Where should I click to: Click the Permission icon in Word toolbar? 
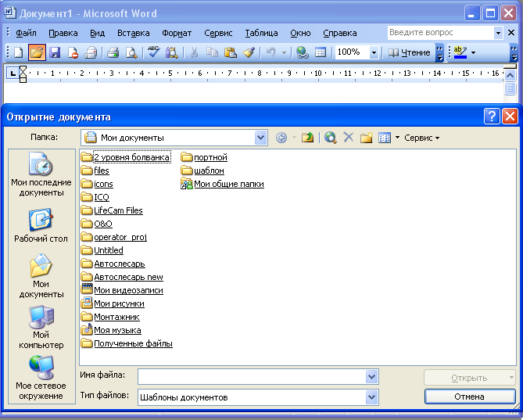[73, 52]
